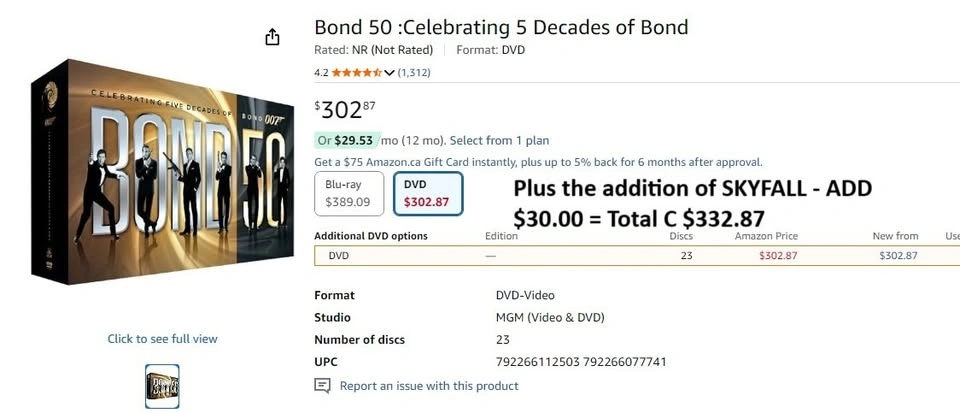Click the Additional DVD options heading
The width and height of the screenshot is (960, 413).
pyautogui.click(x=371, y=236)
